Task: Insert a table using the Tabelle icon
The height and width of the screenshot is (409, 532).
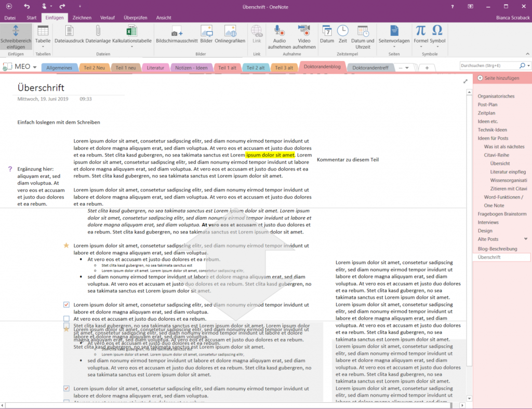Action: (x=43, y=34)
